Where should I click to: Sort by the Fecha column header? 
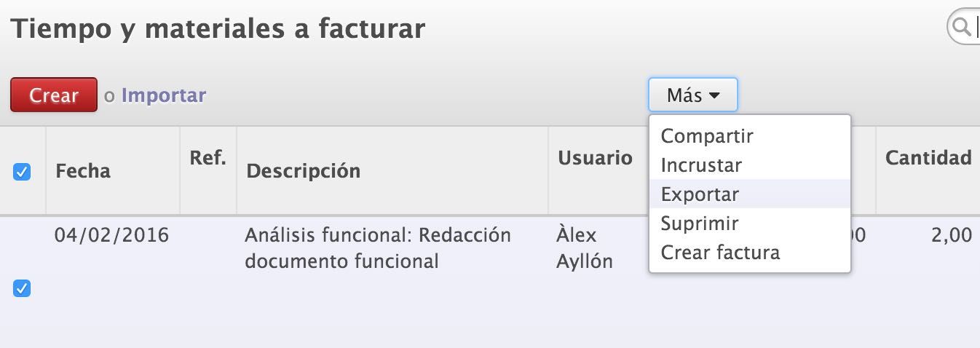[x=83, y=171]
